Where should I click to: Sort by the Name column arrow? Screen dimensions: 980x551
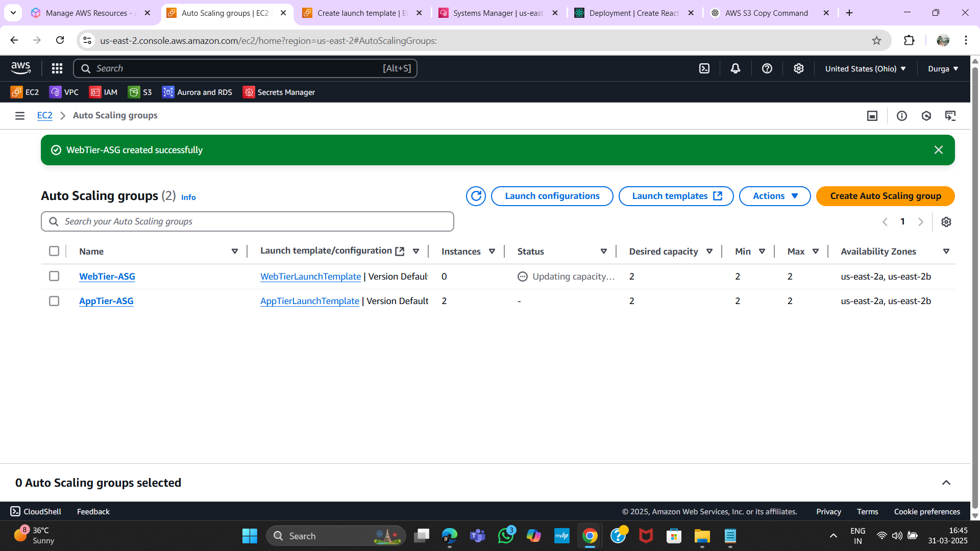[x=235, y=252]
